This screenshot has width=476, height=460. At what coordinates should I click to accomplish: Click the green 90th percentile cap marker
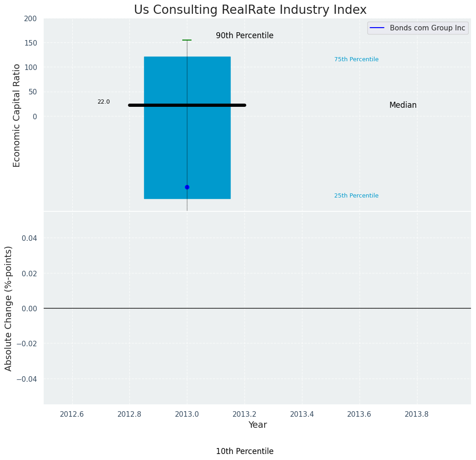pos(187,41)
